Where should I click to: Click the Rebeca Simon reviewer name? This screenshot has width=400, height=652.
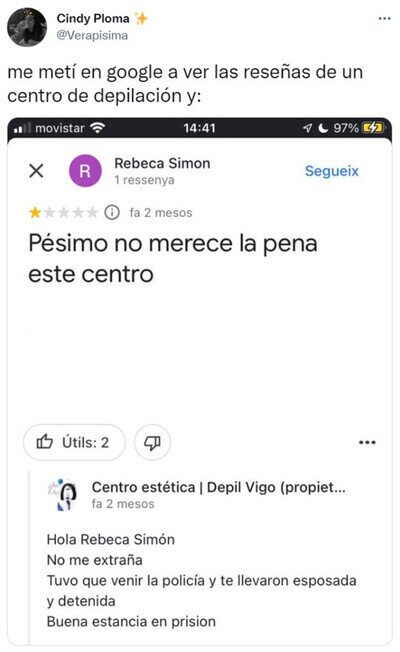(162, 163)
